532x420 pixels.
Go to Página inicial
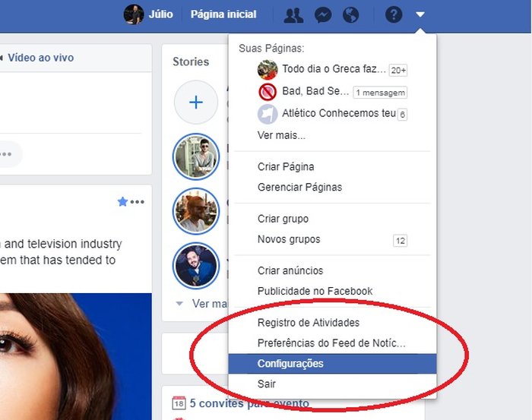[x=223, y=14]
